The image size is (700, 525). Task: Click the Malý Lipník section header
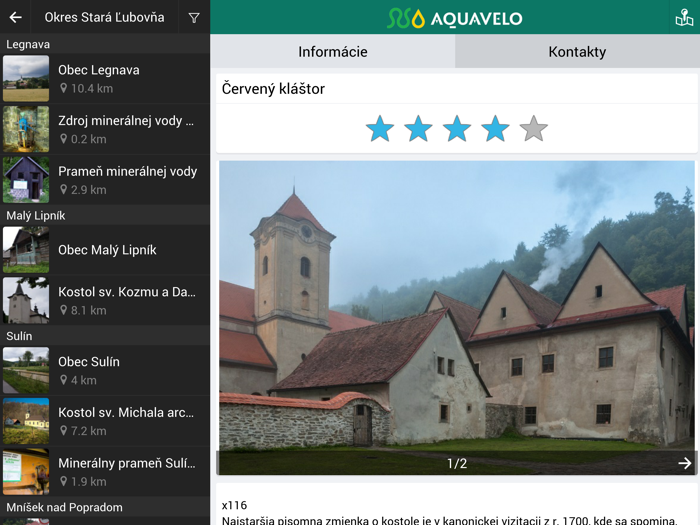click(105, 216)
